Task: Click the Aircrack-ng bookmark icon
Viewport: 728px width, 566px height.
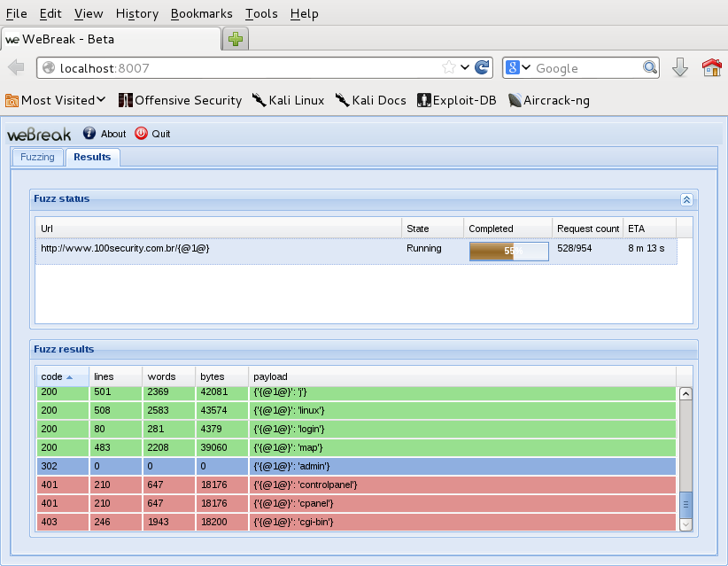Action: (x=515, y=100)
